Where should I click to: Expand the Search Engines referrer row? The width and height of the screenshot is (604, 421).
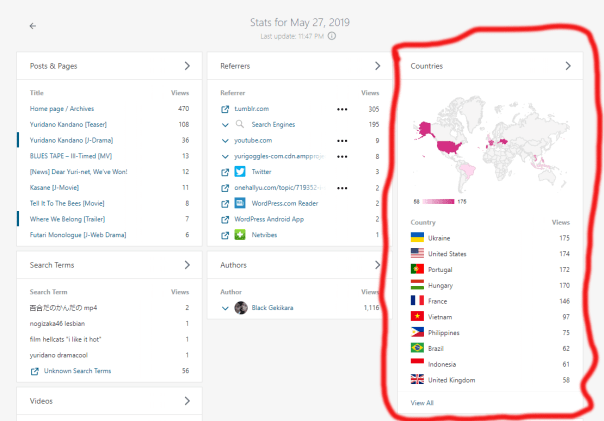coord(225,125)
